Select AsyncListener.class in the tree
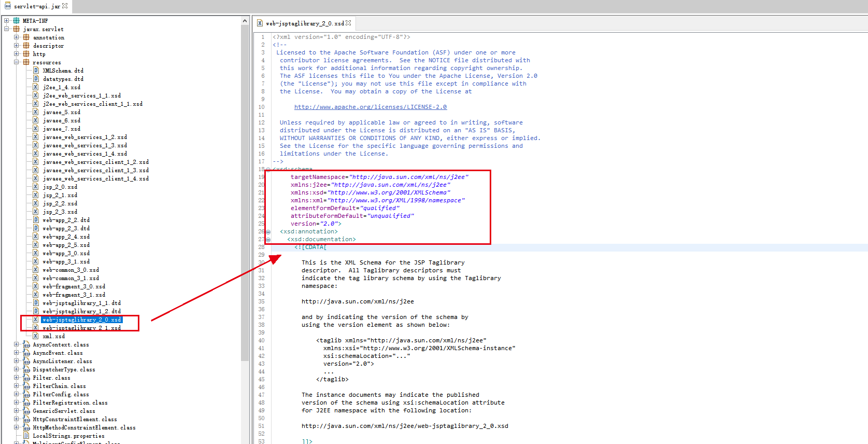The image size is (868, 444). coord(63,361)
